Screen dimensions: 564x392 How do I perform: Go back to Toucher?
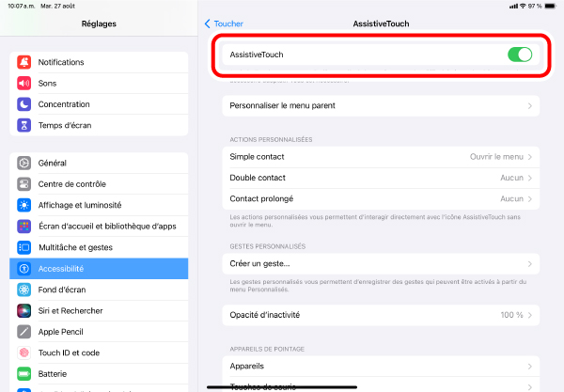click(224, 24)
